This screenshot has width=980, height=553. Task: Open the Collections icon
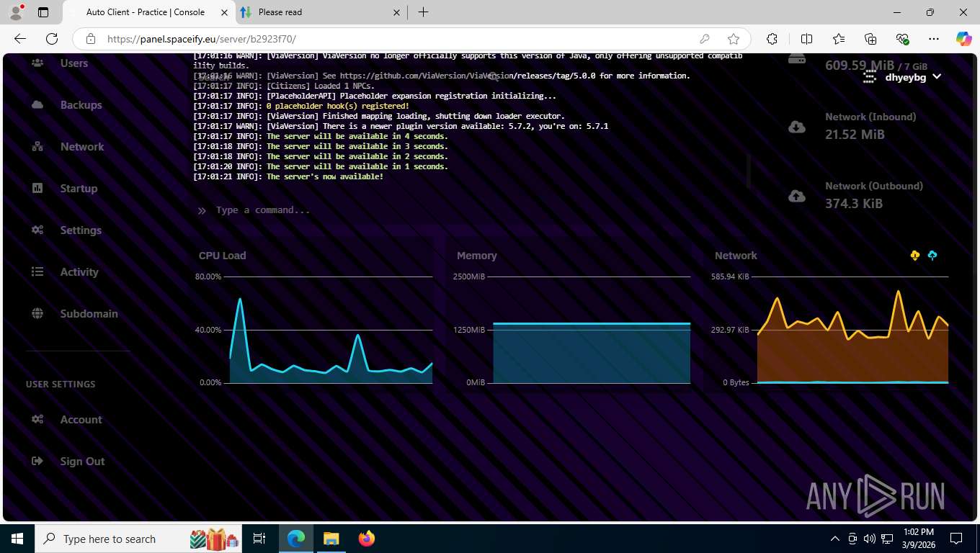tap(870, 39)
